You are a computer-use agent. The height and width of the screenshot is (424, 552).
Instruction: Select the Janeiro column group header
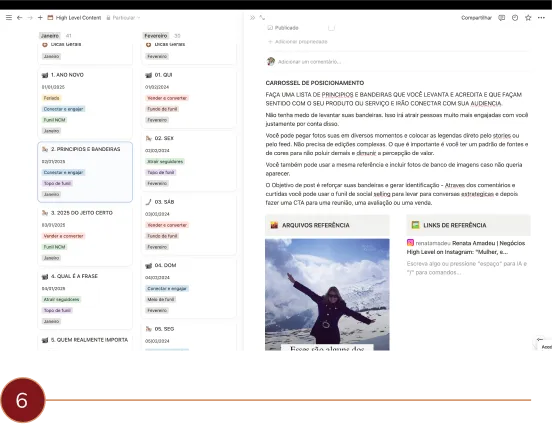tap(50, 36)
